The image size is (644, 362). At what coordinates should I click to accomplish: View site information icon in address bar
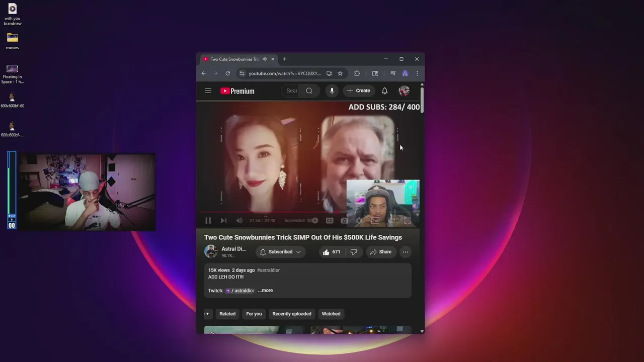coord(242,73)
